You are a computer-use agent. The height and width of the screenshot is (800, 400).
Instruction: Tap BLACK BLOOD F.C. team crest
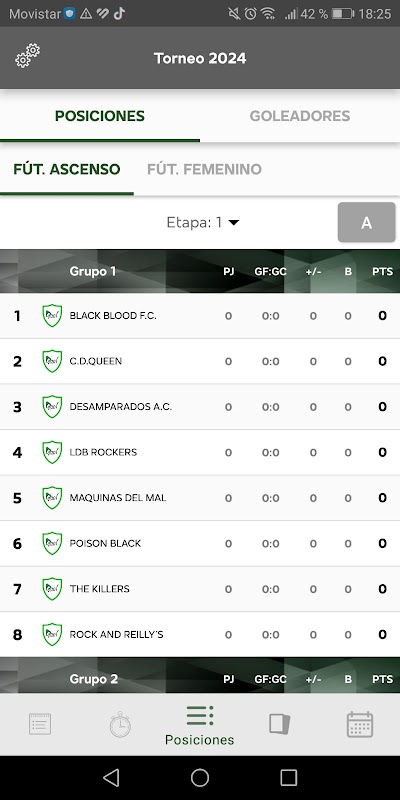(x=52, y=315)
